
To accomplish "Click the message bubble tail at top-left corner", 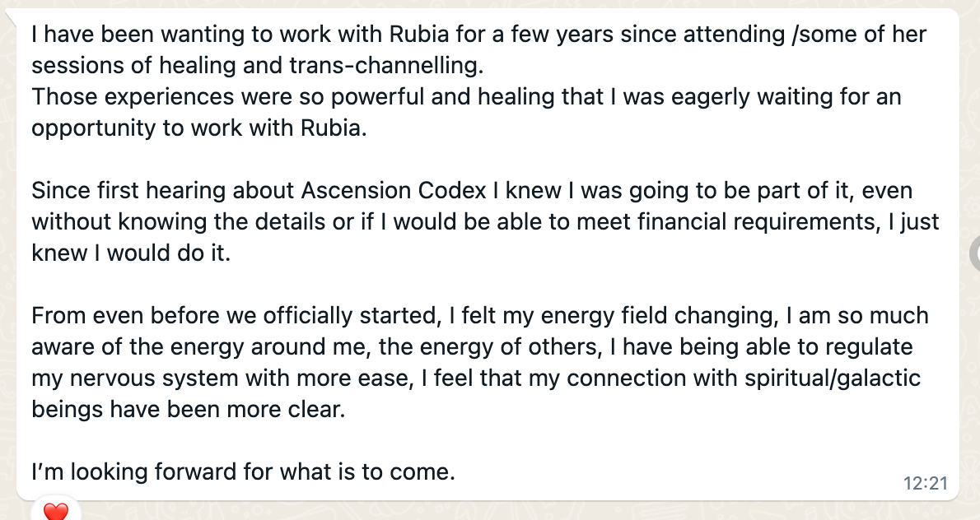I will [x=11, y=16].
